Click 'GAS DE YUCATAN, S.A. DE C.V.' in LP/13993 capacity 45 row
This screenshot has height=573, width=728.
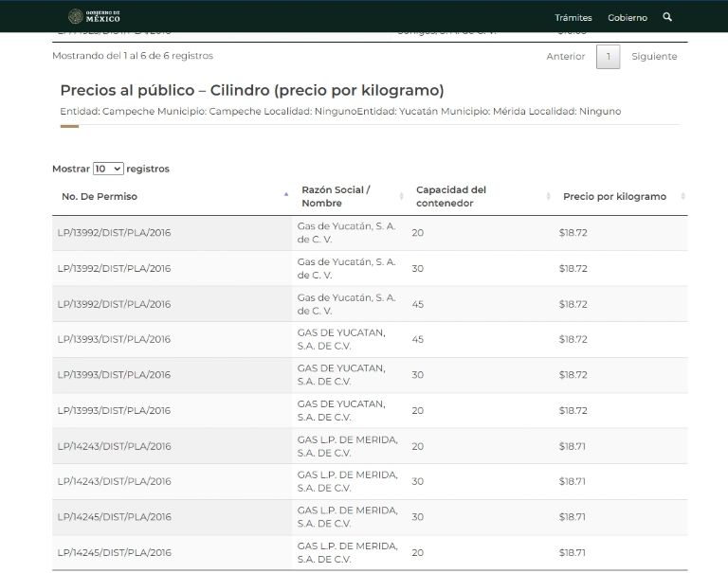click(341, 339)
